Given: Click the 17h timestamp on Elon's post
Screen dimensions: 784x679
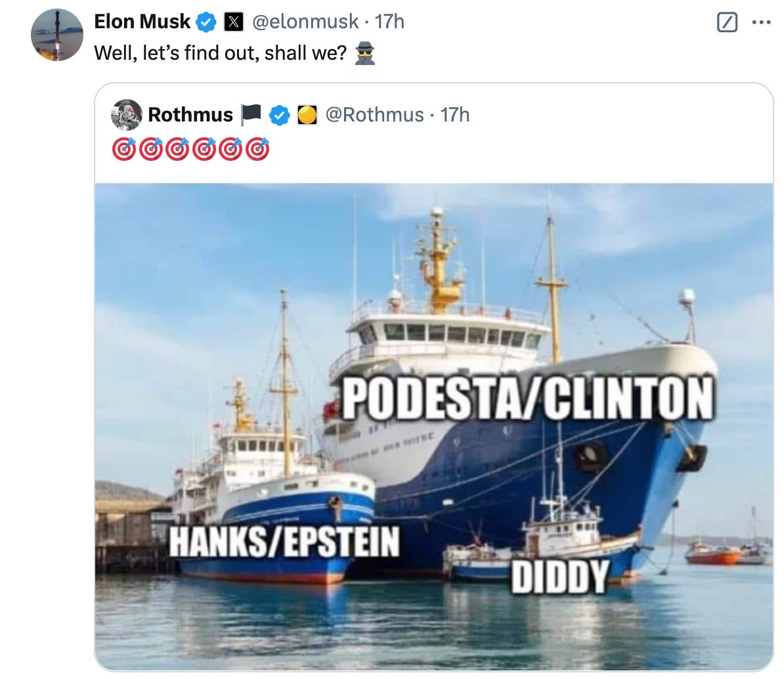Looking at the screenshot, I should pos(389,22).
